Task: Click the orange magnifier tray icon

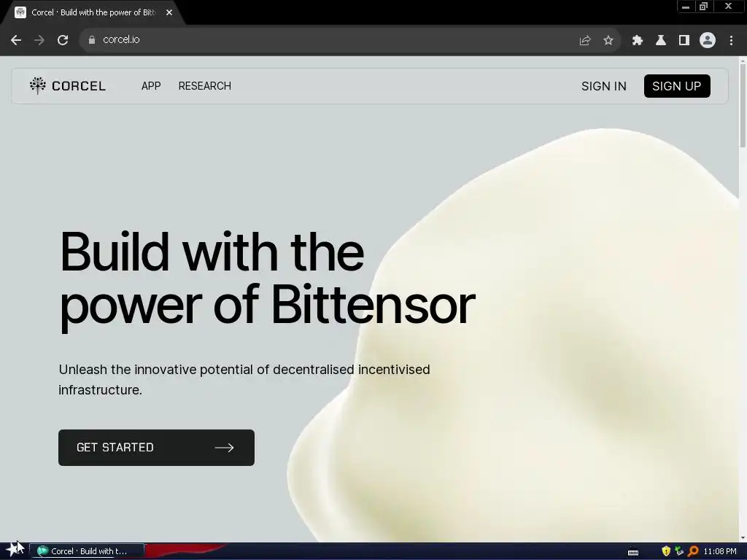Action: [x=693, y=551]
